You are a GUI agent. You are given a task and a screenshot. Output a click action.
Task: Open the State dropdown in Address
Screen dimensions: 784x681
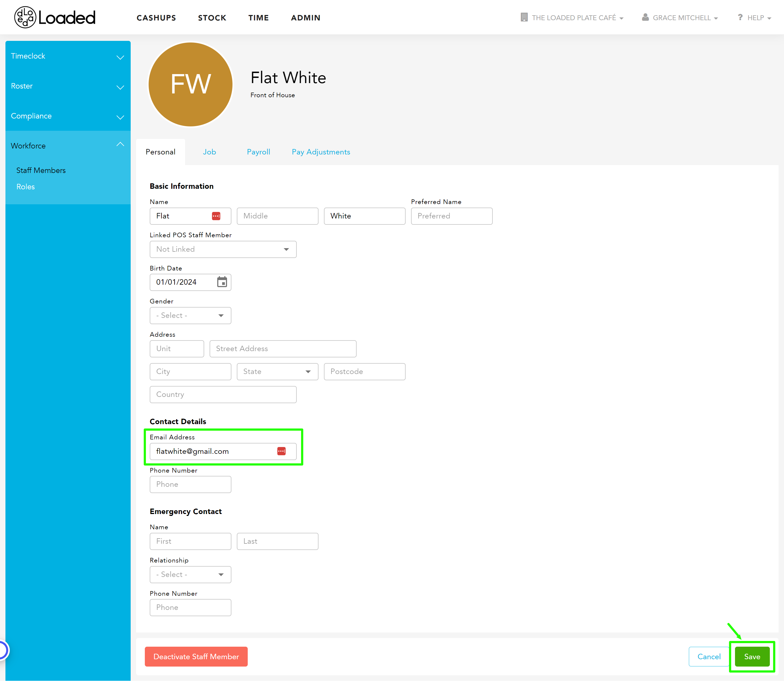pyautogui.click(x=277, y=372)
